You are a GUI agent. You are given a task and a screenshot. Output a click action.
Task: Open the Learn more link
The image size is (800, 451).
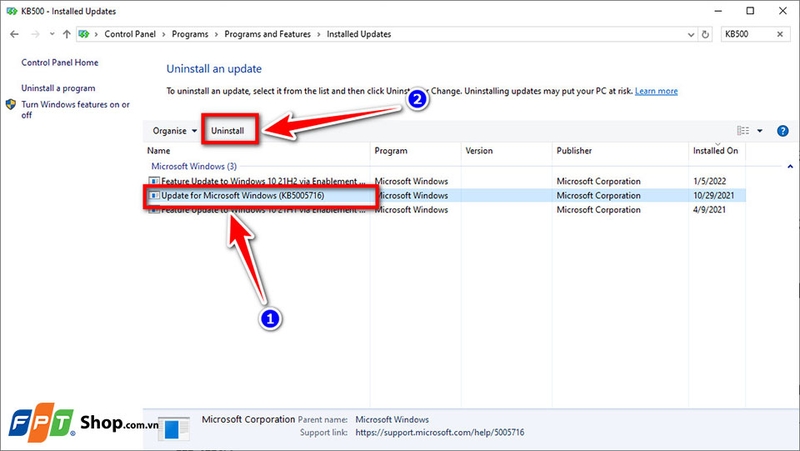(656, 91)
